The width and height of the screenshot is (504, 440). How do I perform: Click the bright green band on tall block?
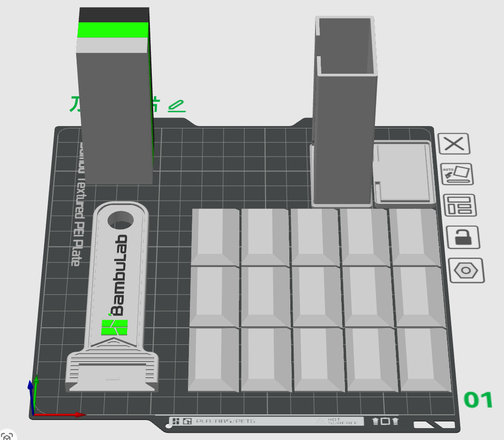[113, 30]
